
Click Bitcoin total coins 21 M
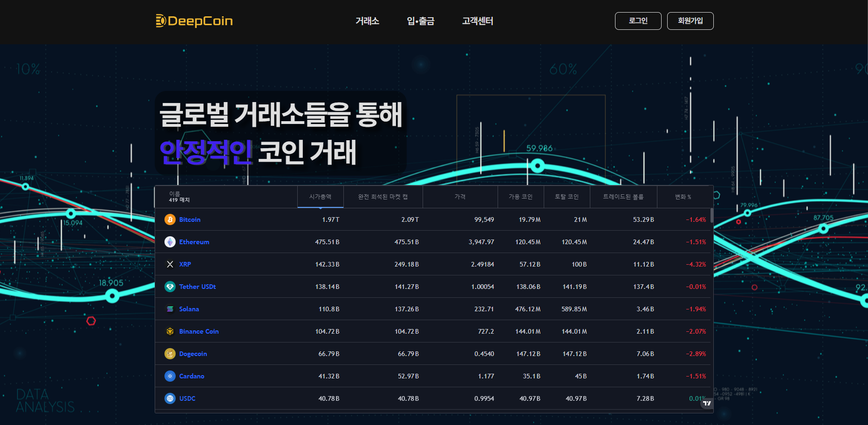[x=581, y=219]
